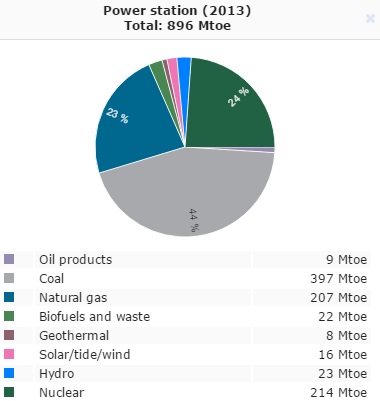Click the Natural gas teal legend swatch
Image resolution: width=380 pixels, height=401 pixels.
click(x=9, y=297)
